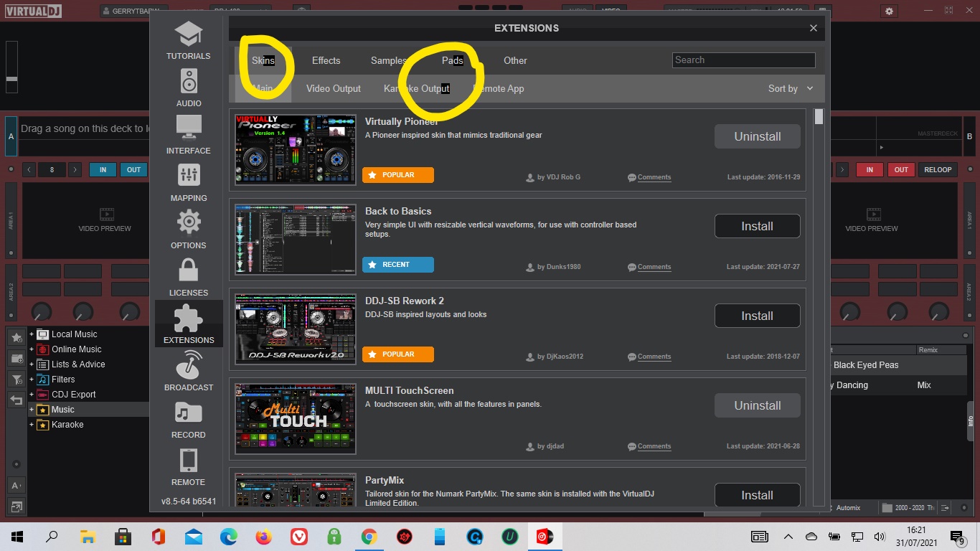This screenshot has height=551, width=980.
Task: Click the Virtually Pioneer skin thumbnail
Action: click(x=296, y=150)
